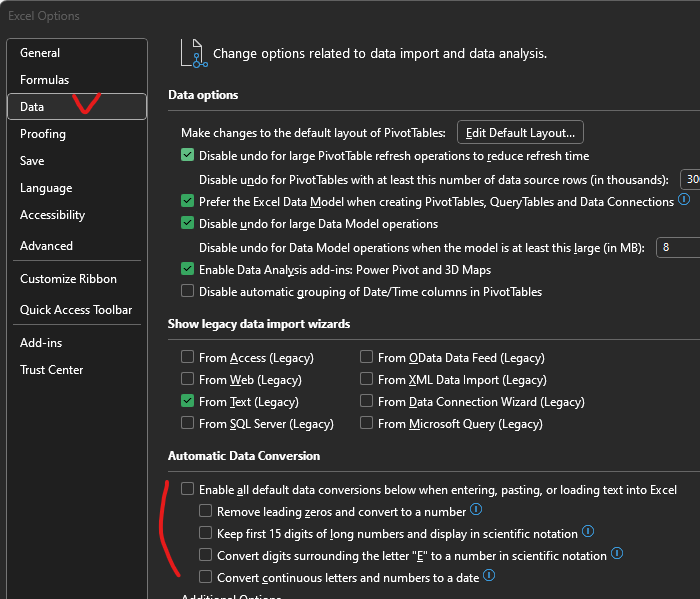Check Keep first 15 digits of long numbers
This screenshot has width=700, height=599.
[x=205, y=532]
